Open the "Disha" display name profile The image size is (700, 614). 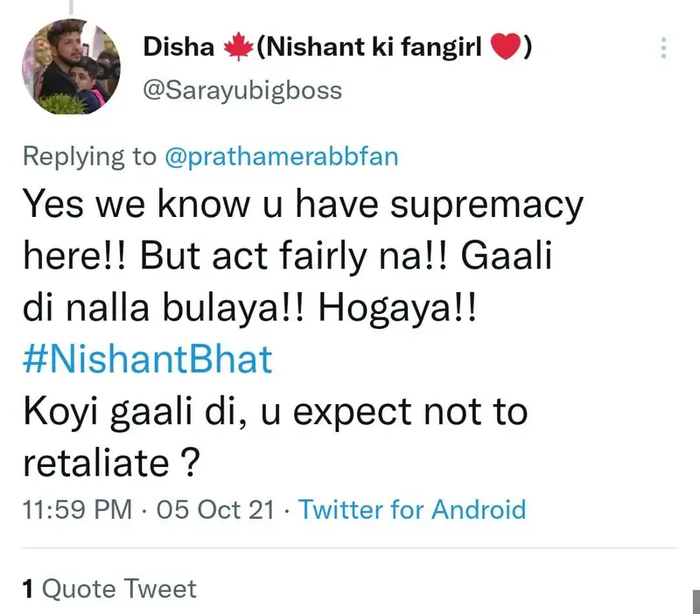click(178, 49)
